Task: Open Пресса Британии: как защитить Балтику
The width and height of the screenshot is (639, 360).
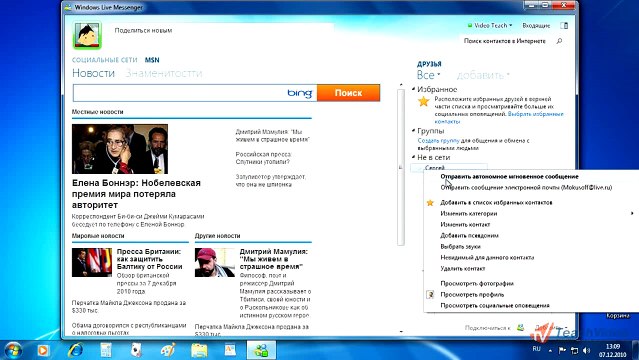Action: coord(149,259)
